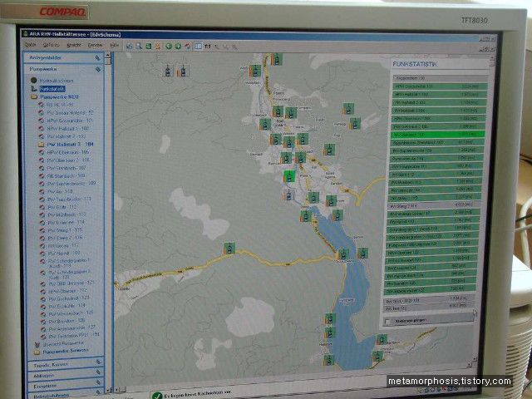Open the Ansicht menu
This screenshot has width=532, height=399.
74,45
